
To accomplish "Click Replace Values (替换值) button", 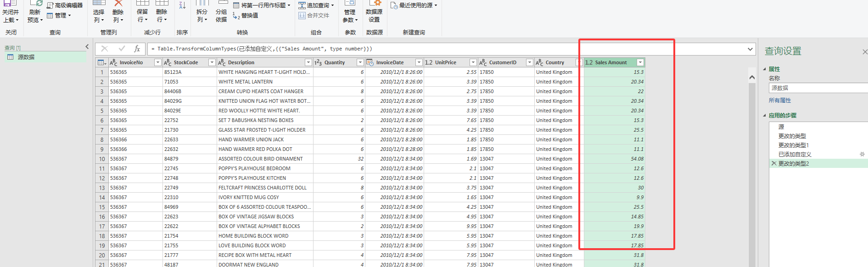I will (246, 16).
